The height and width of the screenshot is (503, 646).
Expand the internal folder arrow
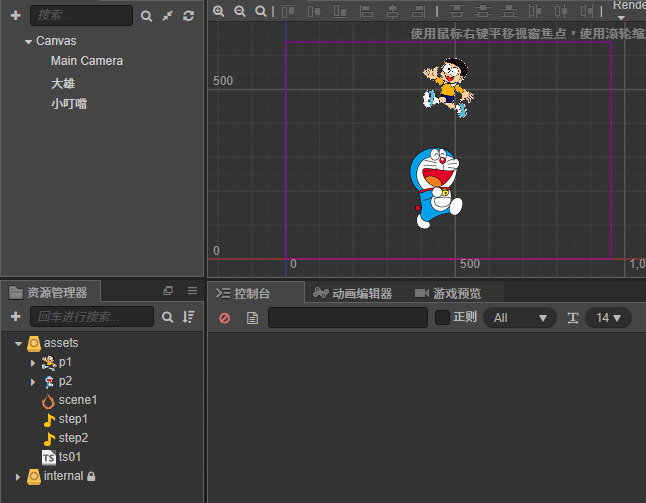point(17,477)
